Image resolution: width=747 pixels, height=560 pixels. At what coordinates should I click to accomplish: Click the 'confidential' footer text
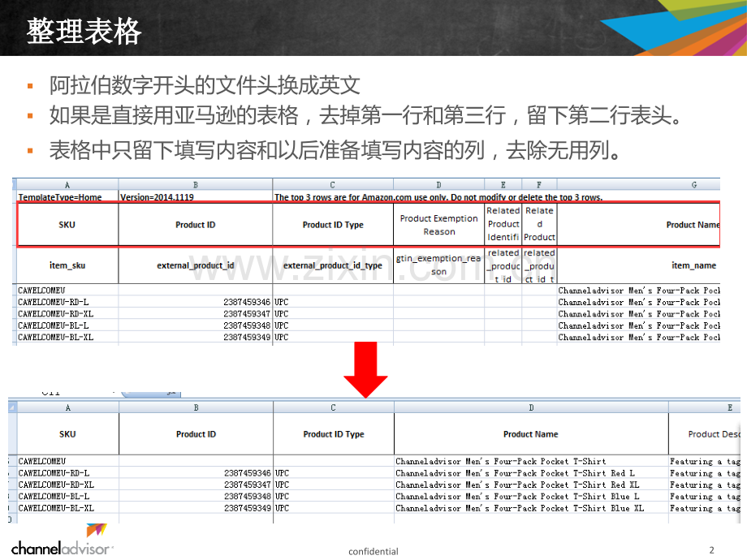tap(373, 551)
